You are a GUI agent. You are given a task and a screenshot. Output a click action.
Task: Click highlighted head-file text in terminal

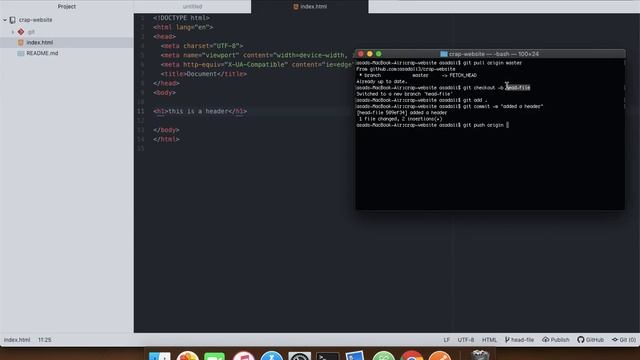[x=518, y=88]
